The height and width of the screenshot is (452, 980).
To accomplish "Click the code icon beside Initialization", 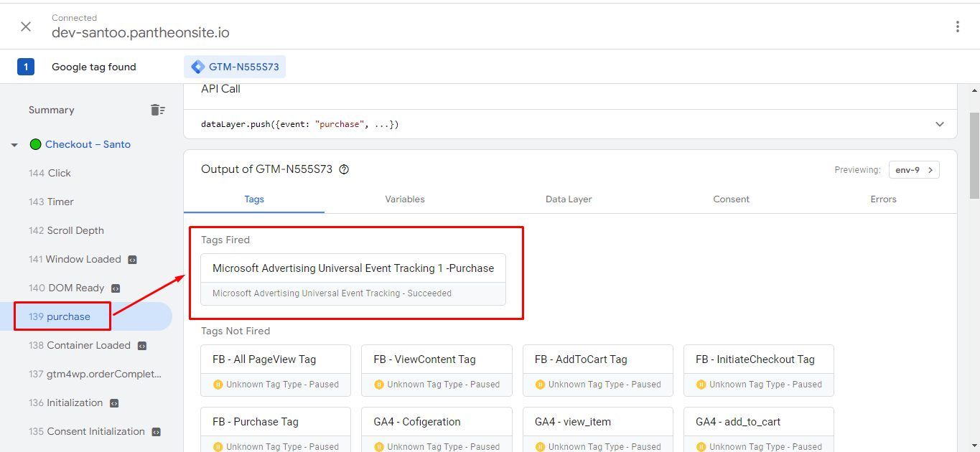I will 113,403.
